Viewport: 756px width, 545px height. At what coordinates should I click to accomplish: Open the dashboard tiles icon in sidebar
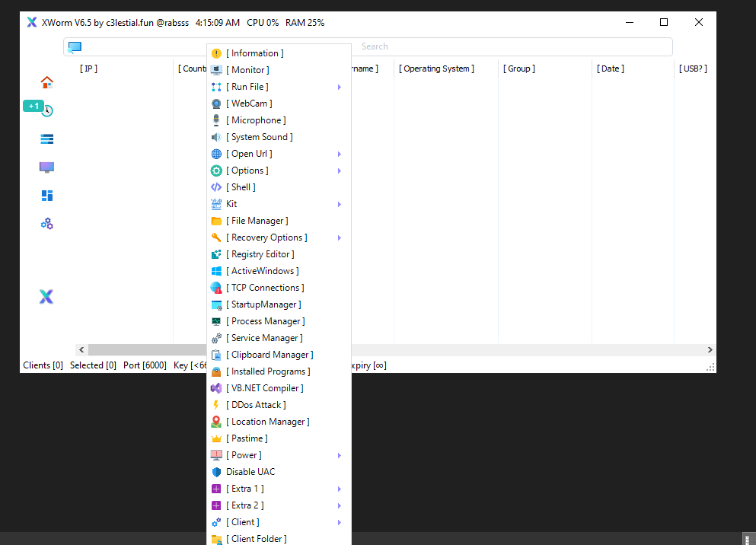coord(47,196)
